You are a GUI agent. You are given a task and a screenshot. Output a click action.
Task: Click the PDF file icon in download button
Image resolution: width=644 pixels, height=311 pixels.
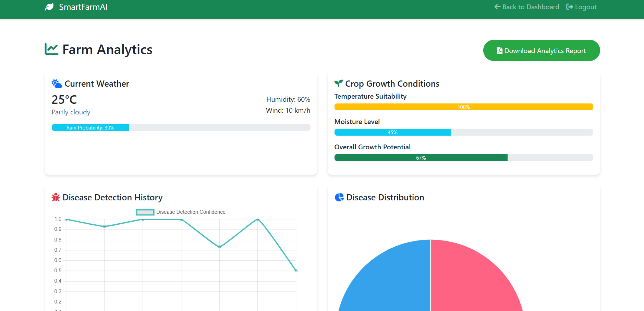click(500, 51)
